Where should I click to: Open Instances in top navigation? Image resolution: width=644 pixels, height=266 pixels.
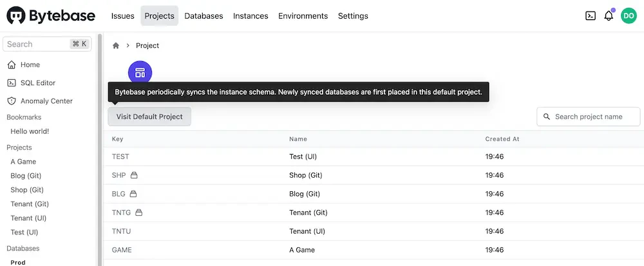[251, 16]
